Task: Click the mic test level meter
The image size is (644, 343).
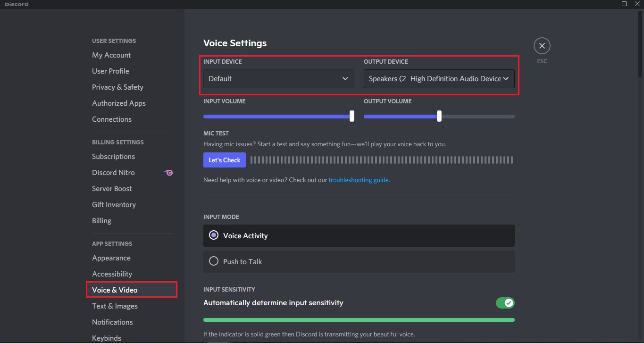Action: 382,160
